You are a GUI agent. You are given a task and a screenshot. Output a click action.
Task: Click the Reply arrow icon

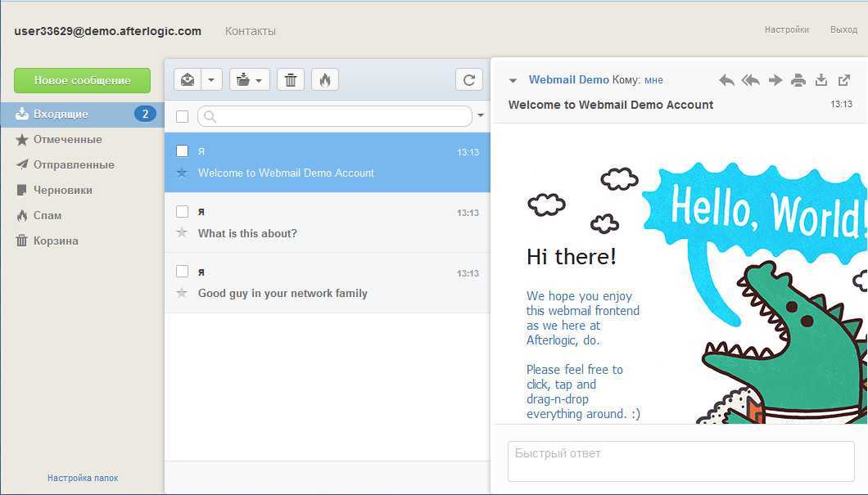[x=726, y=80]
